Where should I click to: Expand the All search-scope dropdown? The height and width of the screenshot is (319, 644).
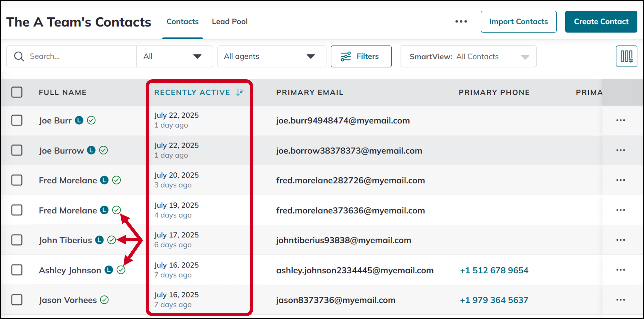[x=174, y=57]
